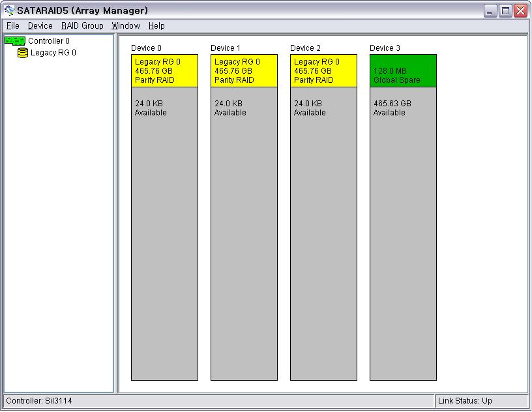Select Device 2 yellow Parity RAID segment
532x412 pixels.
323,71
